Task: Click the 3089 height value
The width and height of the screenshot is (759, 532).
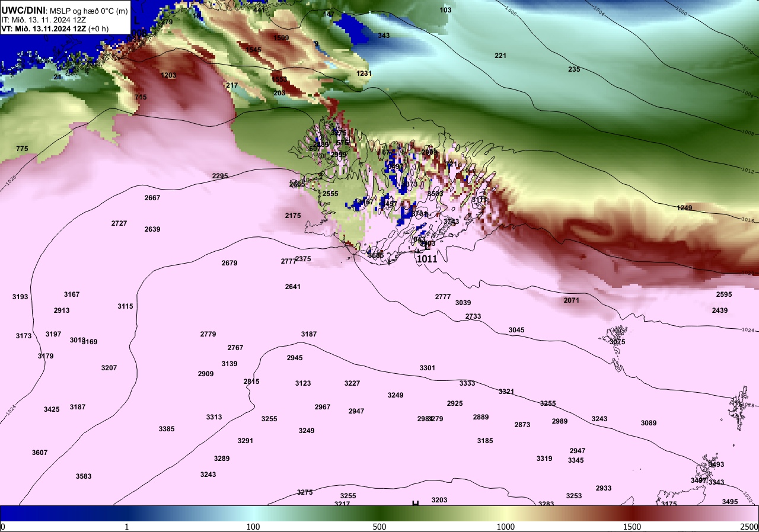Action: click(x=649, y=423)
